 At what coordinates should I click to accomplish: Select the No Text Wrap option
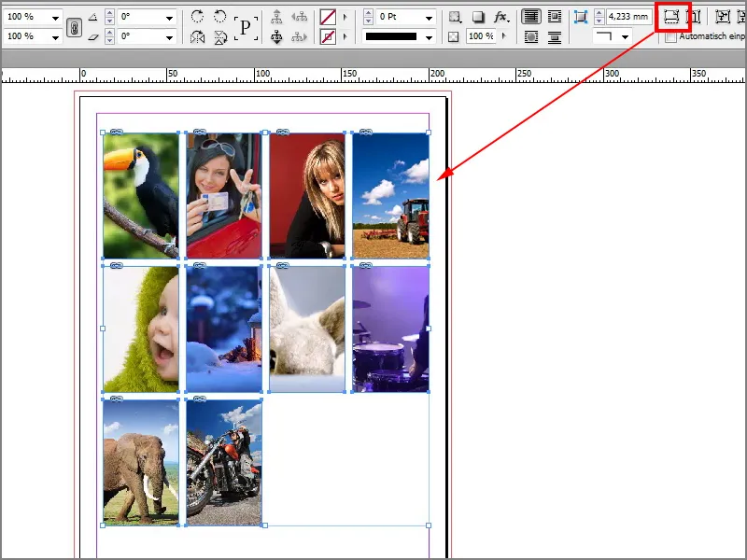tap(530, 17)
